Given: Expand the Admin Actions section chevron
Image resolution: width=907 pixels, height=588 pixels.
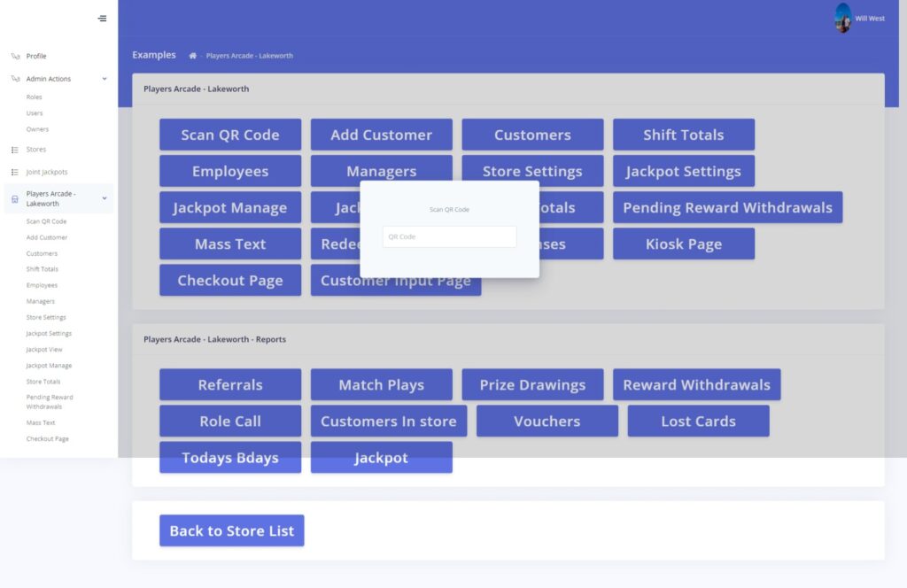Looking at the screenshot, I should point(103,78).
